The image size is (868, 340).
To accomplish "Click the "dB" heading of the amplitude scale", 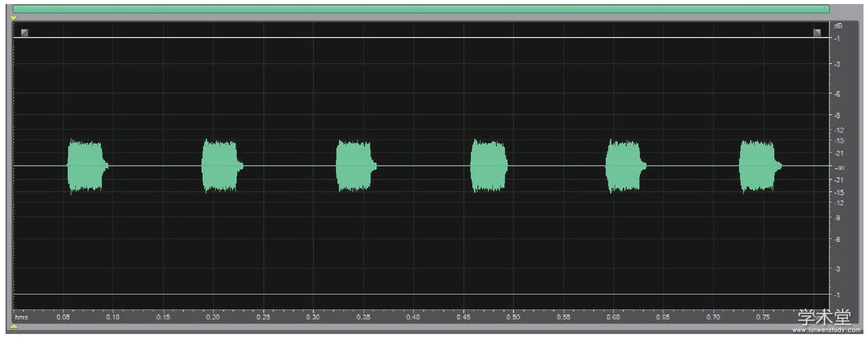I will click(838, 26).
